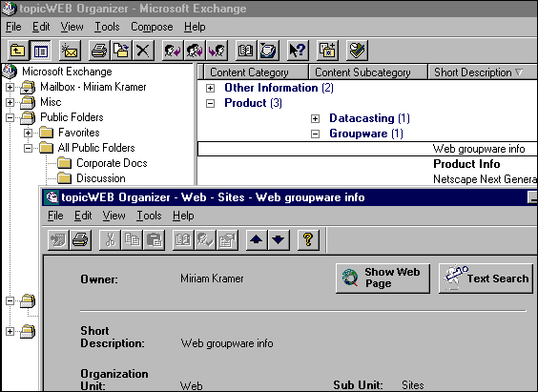Click the last Exchange toolbar icon with checkmark
Screen dimensions: 538x392
coord(357,51)
